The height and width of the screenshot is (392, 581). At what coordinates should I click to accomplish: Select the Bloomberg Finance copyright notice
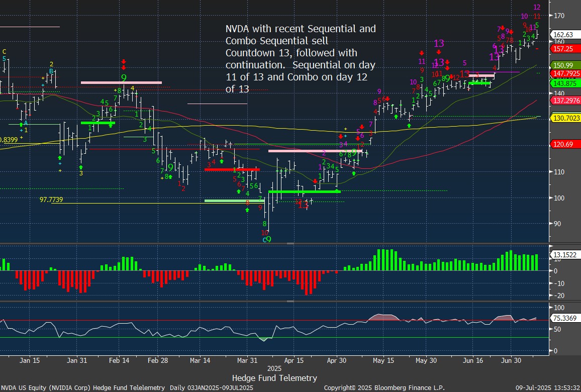[384, 387]
